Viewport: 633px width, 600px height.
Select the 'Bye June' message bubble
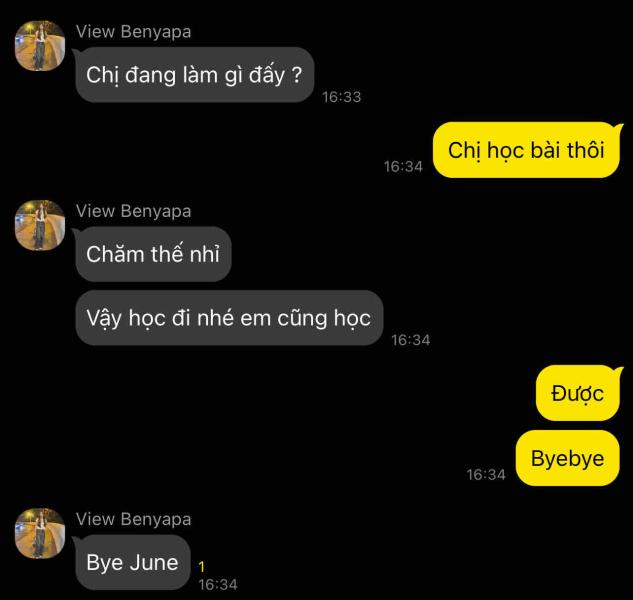tap(132, 562)
